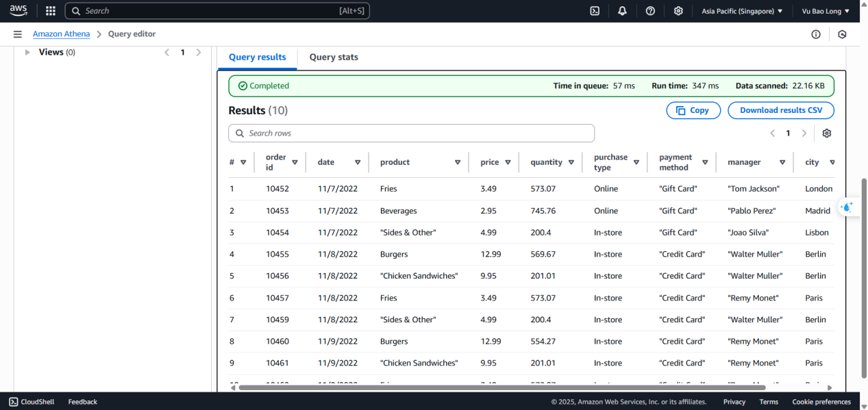Open the help question mark icon

coord(650,11)
